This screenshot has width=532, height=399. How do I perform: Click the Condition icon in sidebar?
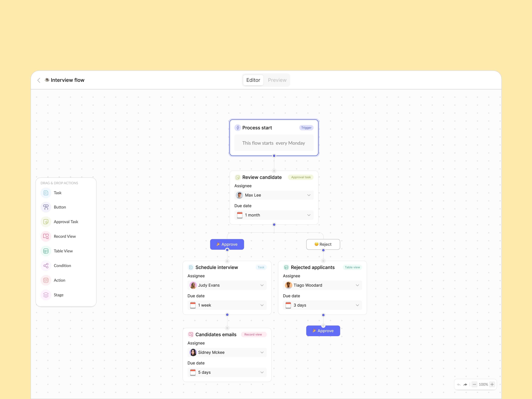click(x=46, y=265)
